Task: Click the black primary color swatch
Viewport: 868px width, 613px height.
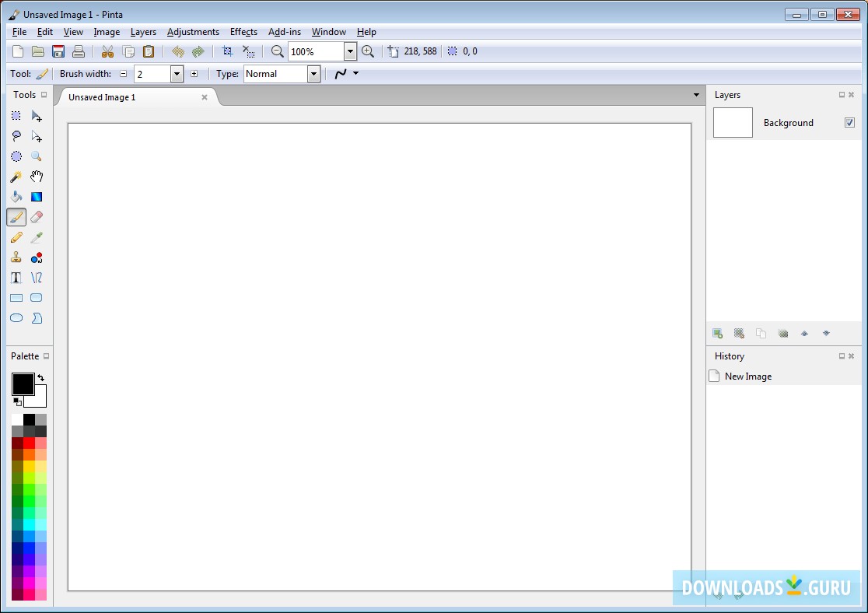Action: tap(23, 384)
